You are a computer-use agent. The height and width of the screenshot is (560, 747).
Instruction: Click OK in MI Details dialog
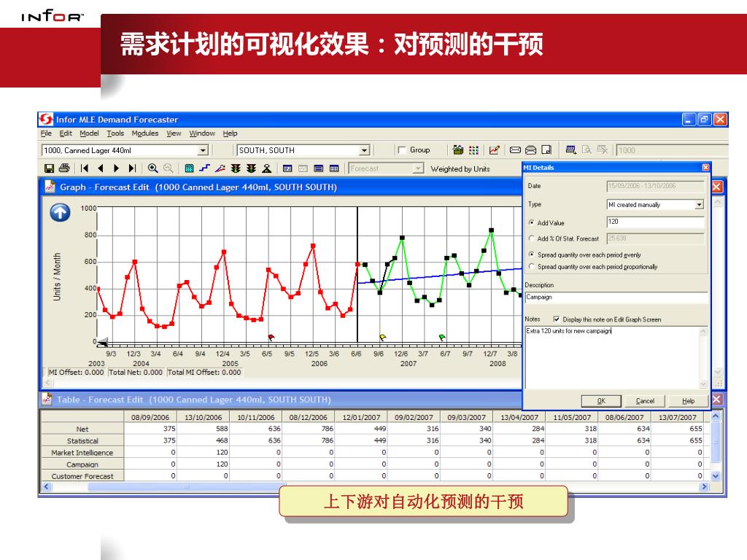[x=601, y=401]
